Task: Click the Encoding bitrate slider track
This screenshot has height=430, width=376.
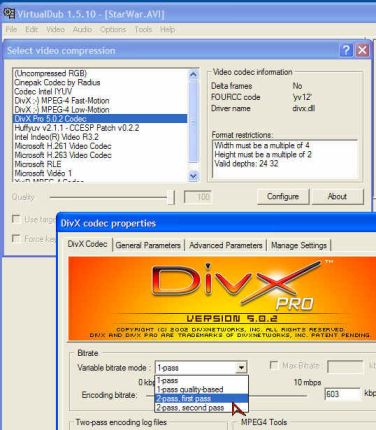Action: (x=227, y=396)
